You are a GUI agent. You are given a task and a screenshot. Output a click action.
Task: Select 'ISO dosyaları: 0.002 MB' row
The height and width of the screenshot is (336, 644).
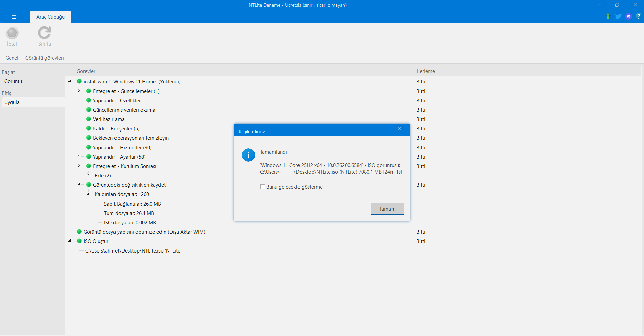[130, 222]
